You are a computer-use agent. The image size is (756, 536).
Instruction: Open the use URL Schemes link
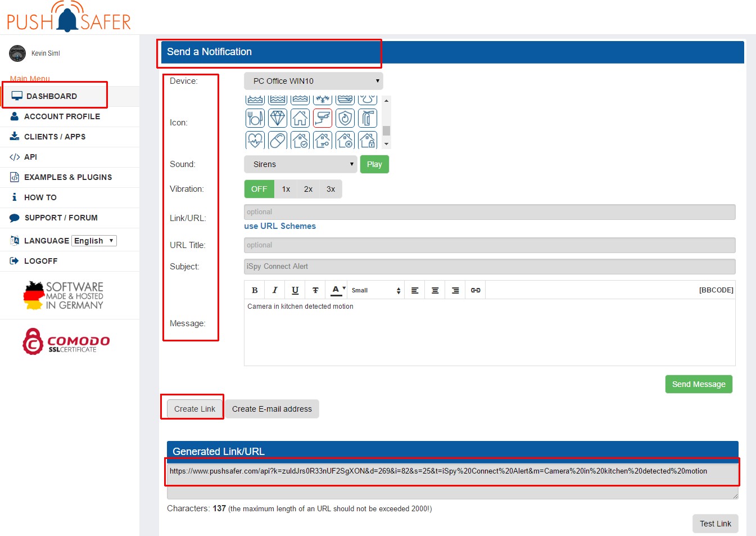280,226
